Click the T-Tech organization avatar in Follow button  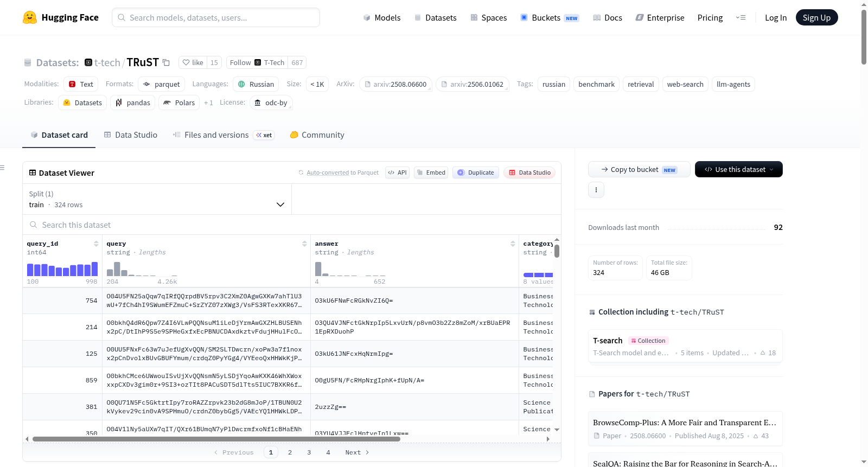pos(258,62)
